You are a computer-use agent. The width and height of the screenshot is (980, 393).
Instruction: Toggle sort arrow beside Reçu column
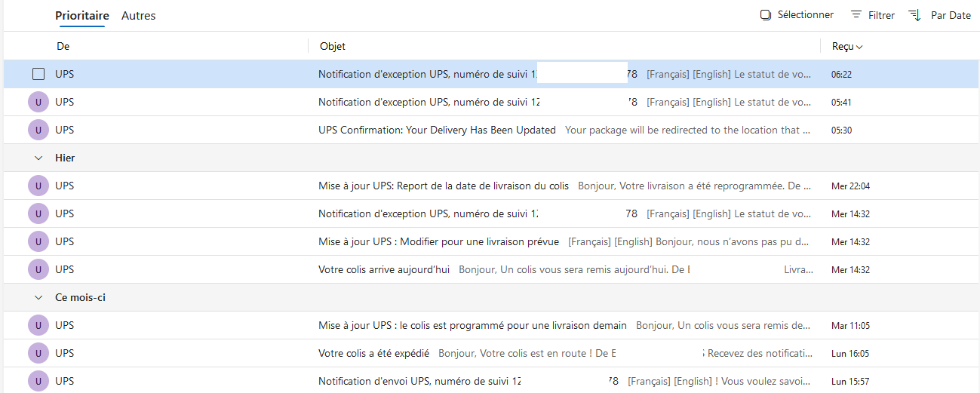pyautogui.click(x=859, y=47)
